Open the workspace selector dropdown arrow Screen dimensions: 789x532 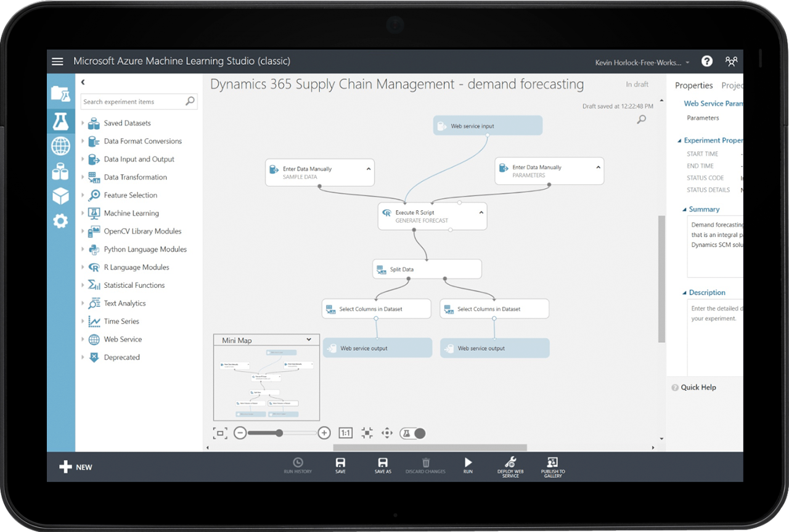(x=687, y=62)
